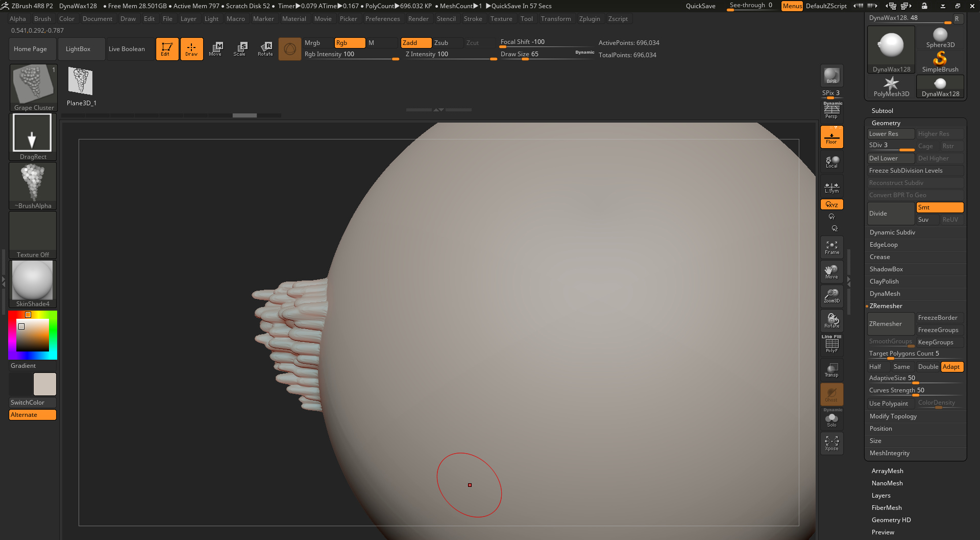This screenshot has height=540, width=980.
Task: Toggle the XYZ rotation icon
Action: click(831, 204)
